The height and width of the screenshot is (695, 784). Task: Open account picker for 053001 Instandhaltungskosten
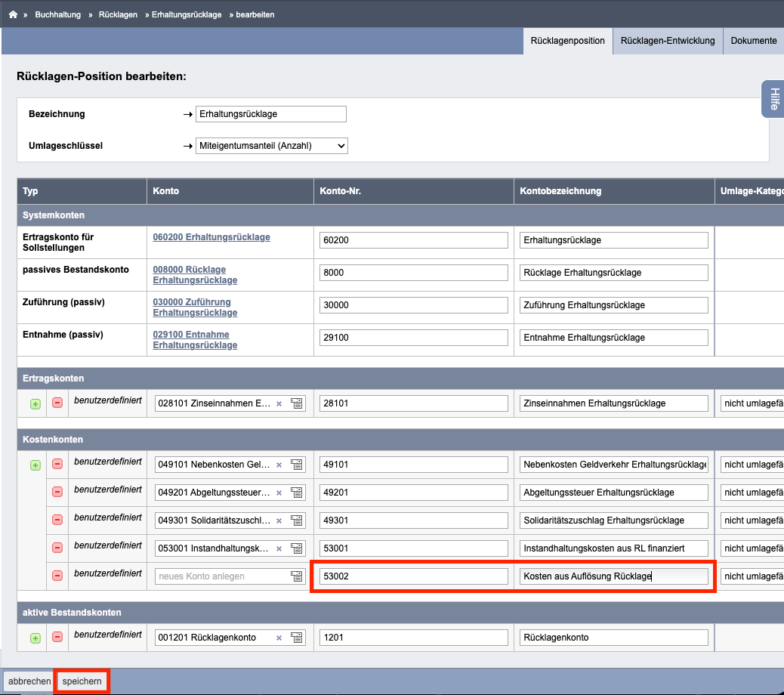pyautogui.click(x=297, y=548)
